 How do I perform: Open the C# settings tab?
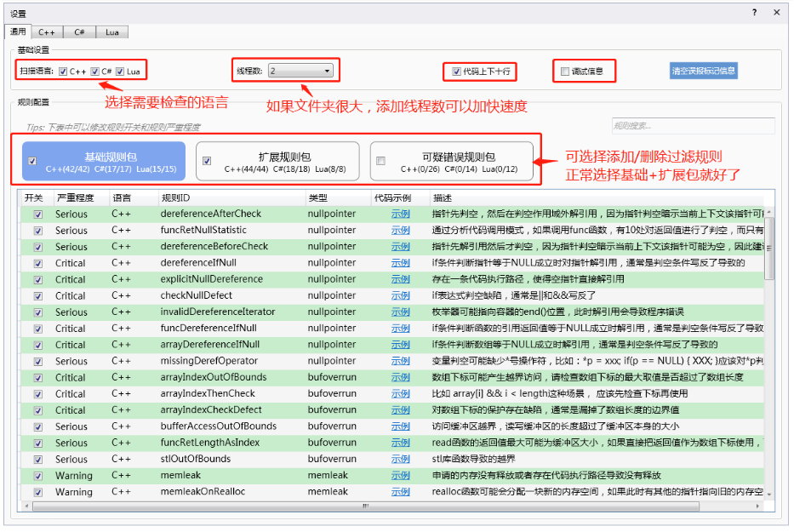tap(79, 31)
